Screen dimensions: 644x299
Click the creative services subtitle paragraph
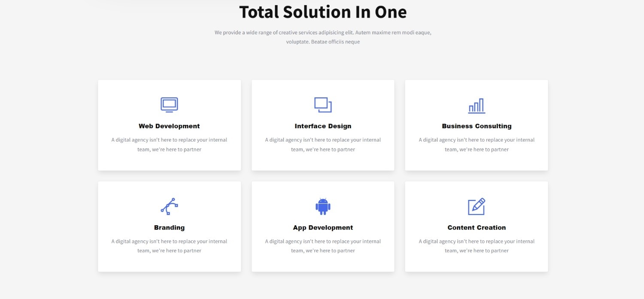(323, 37)
